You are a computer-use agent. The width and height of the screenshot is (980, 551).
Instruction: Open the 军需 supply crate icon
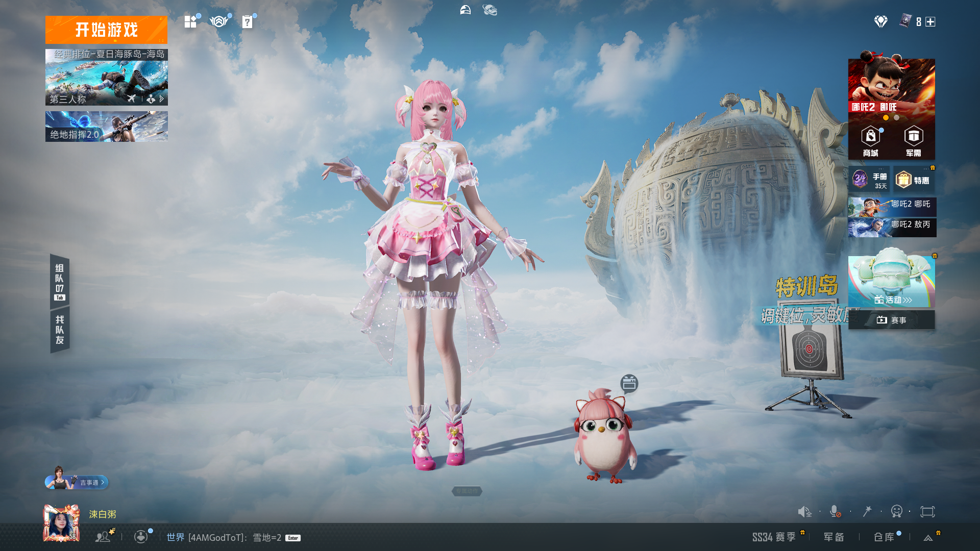914,141
